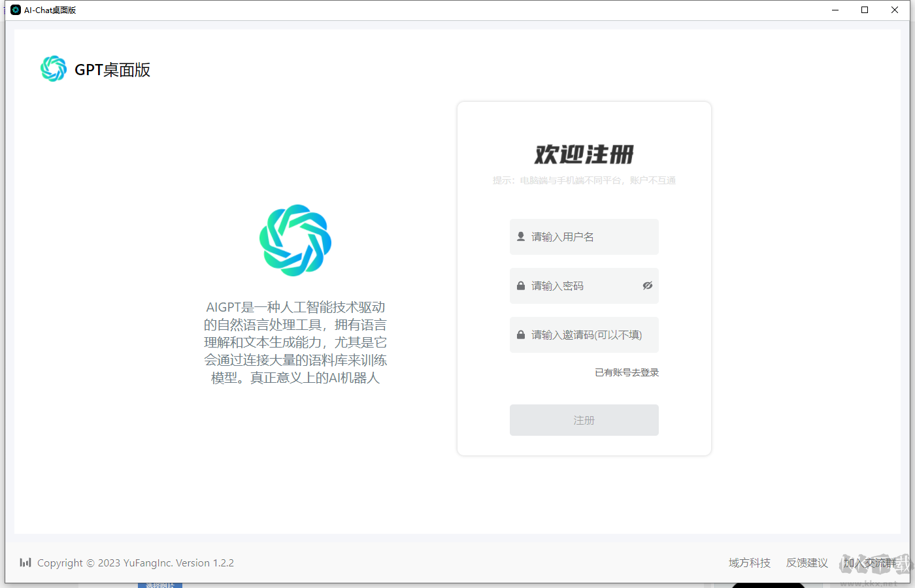Click the large AI-Chat logo in the center
This screenshot has width=915, height=588.
pyautogui.click(x=295, y=240)
